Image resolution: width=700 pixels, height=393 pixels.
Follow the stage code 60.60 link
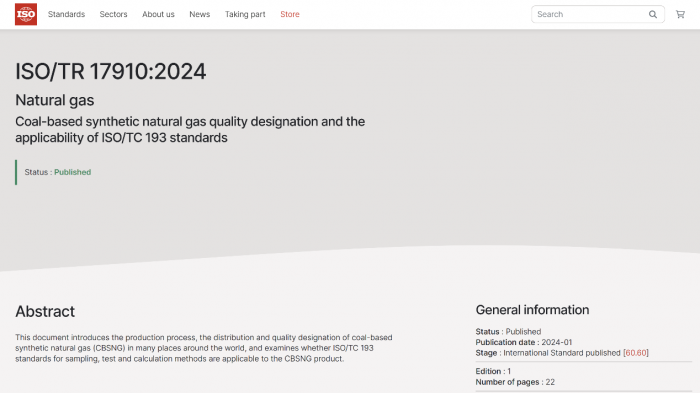pyautogui.click(x=636, y=353)
